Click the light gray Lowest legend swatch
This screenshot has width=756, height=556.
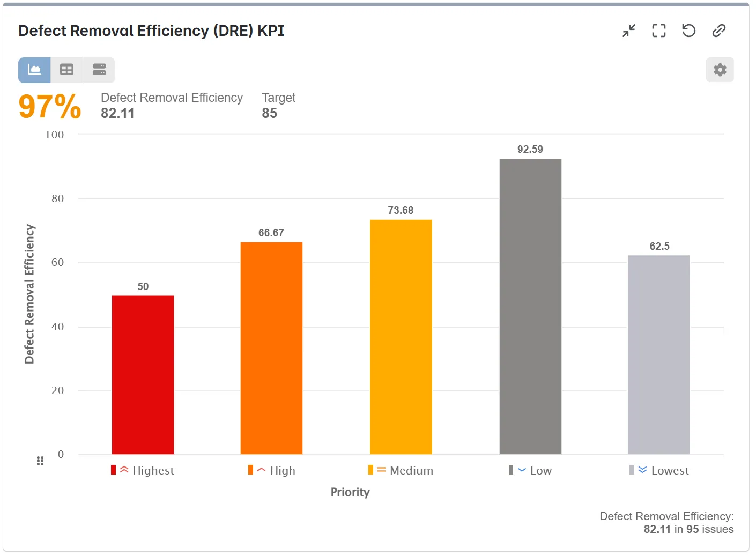click(x=632, y=470)
